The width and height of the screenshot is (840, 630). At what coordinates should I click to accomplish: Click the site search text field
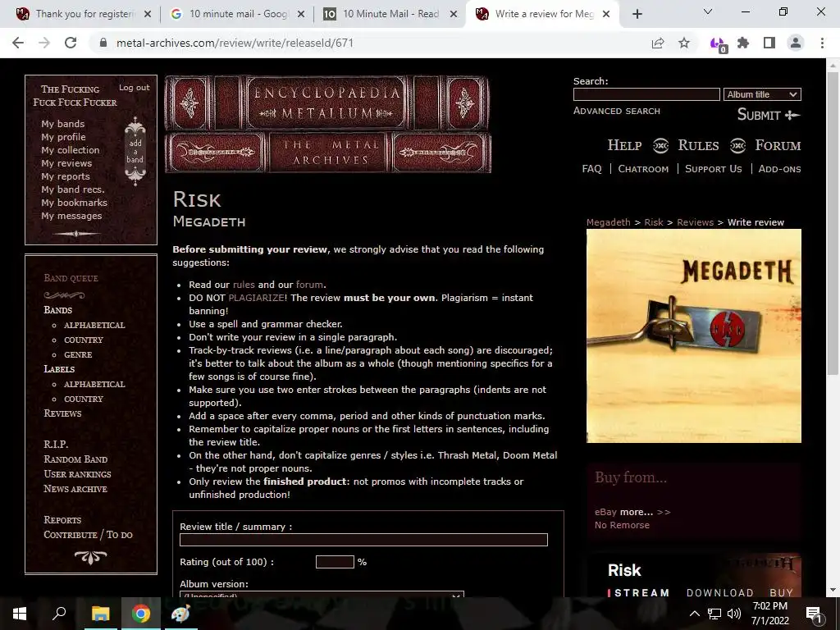click(646, 94)
